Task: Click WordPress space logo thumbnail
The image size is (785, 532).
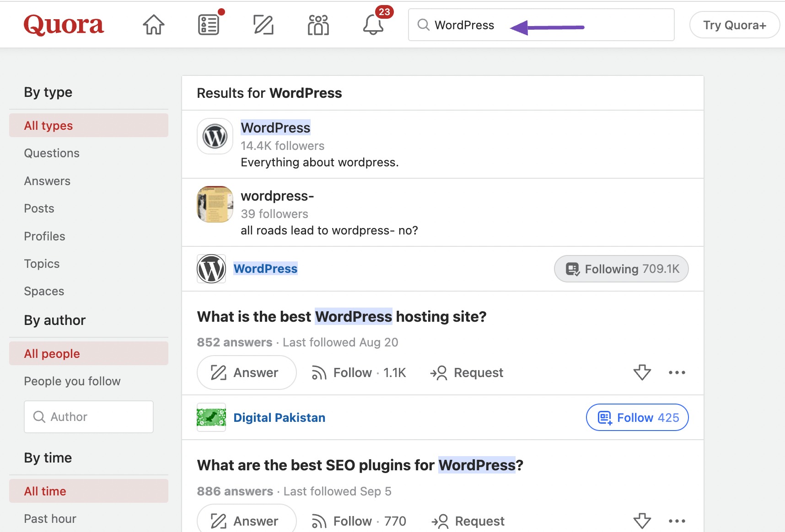Action: (215, 136)
